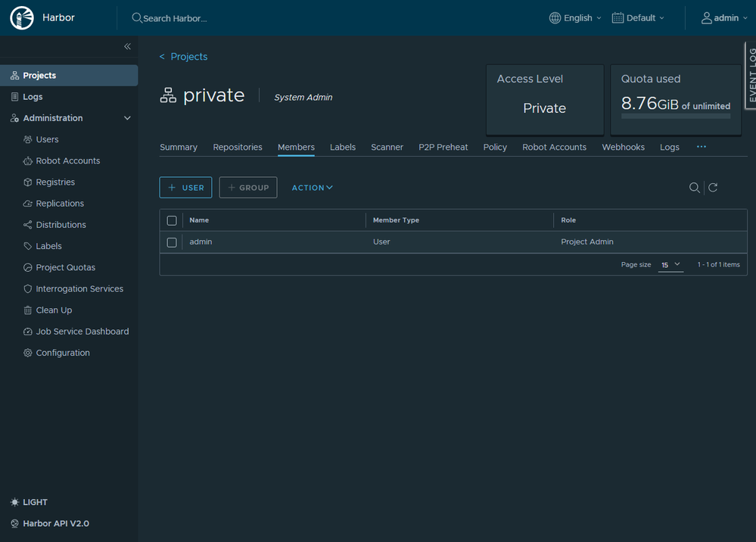Open the Scanner tab
Screen dimensions: 756x542
click(x=387, y=147)
